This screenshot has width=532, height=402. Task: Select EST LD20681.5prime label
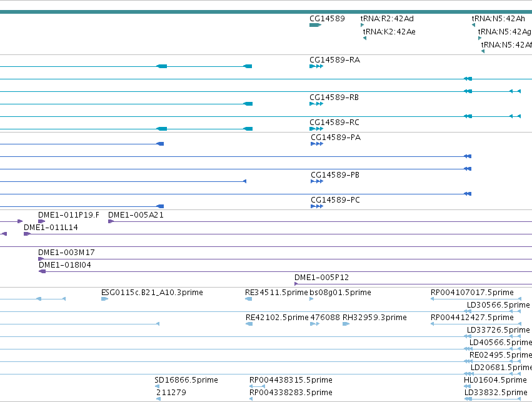501,368
